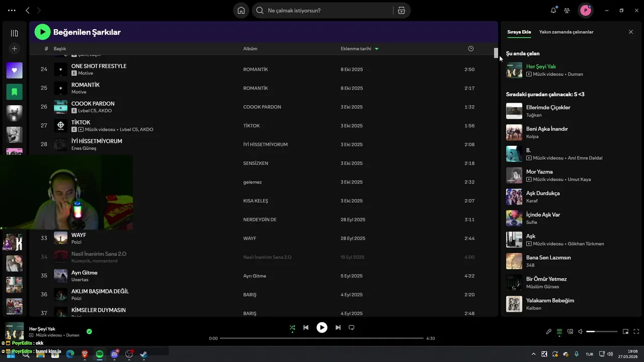Toggle repeat mode
644x362 pixels.
[x=352, y=327]
